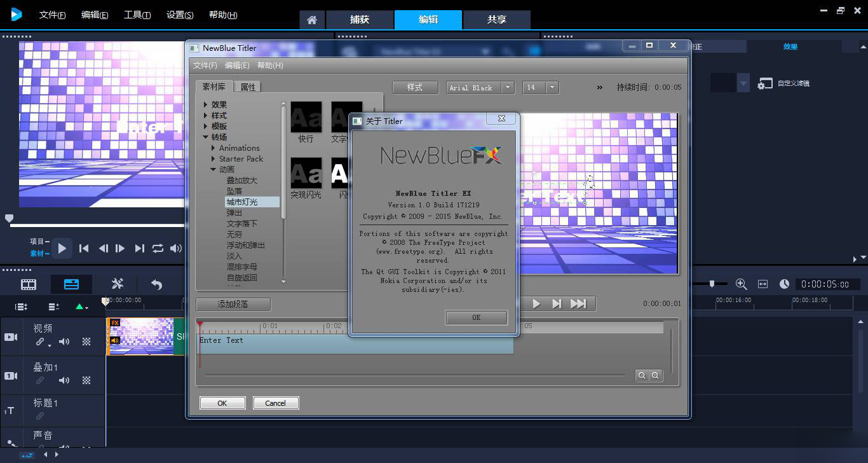Viewport: 868px width, 463px height.
Task: Play the main preview
Action: coord(62,248)
